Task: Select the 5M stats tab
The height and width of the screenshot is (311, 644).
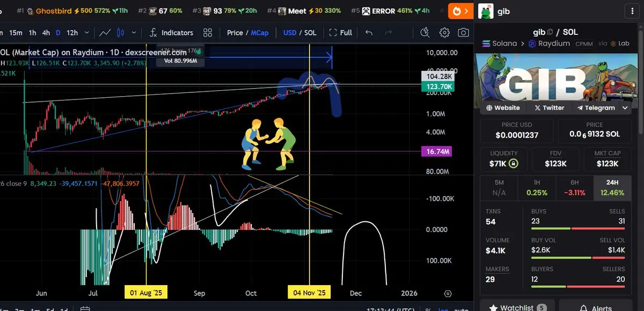Action: pyautogui.click(x=499, y=187)
